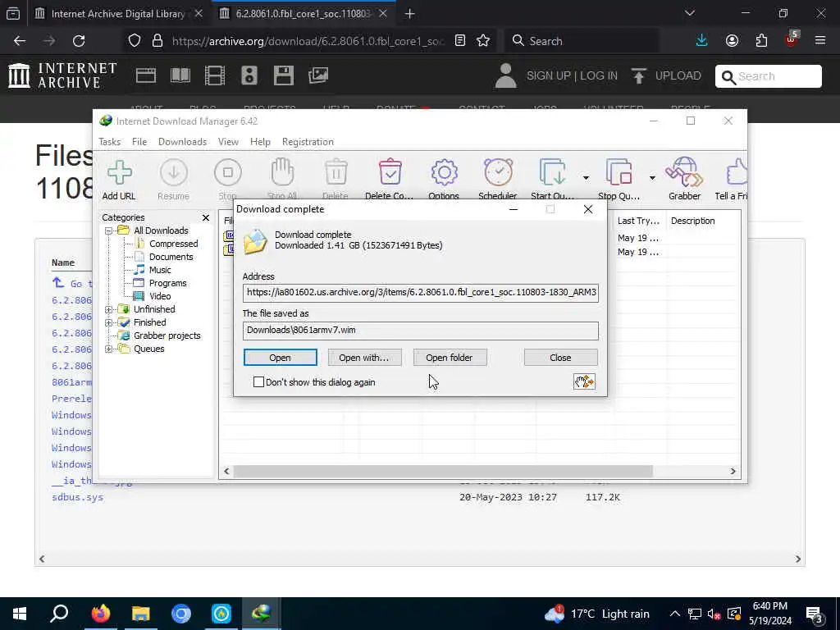Open Firefox downloads panel icon
Viewport: 840px width, 630px height.
[702, 41]
